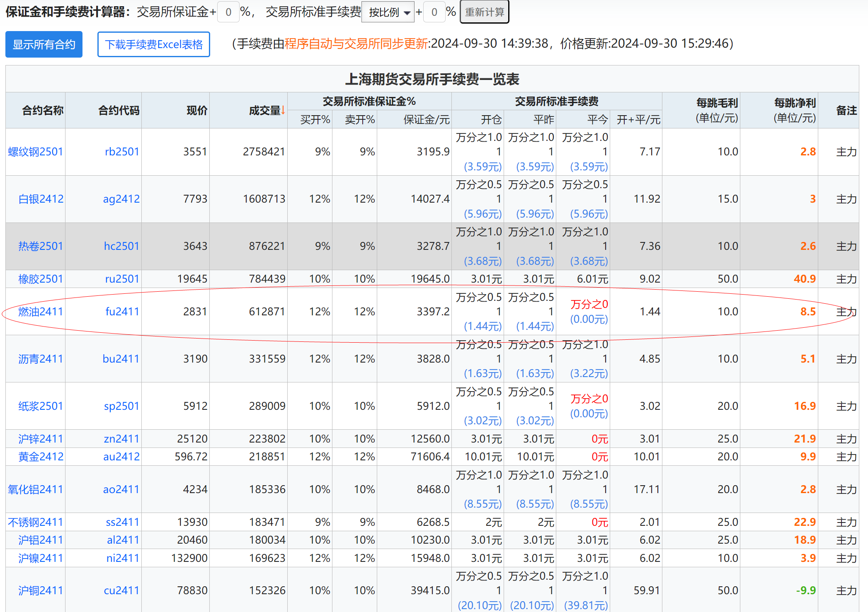Open the 不锈钢2411 contract details
Viewport: 868px width, 612px height.
pyautogui.click(x=35, y=522)
